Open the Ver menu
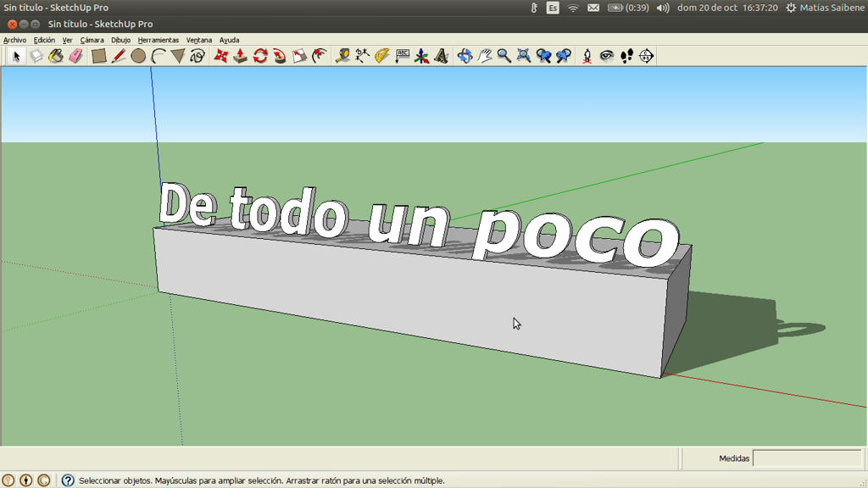Image resolution: width=868 pixels, height=488 pixels. (68, 40)
